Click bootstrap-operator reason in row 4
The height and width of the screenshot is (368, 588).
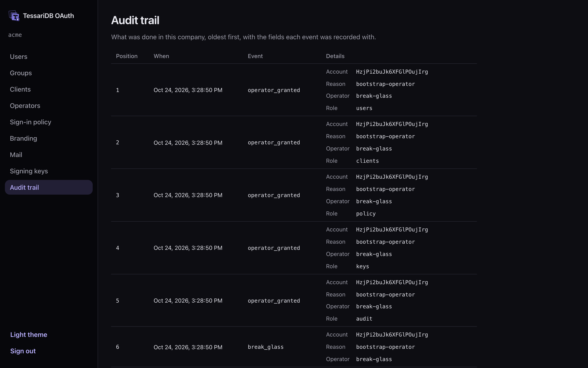coord(385,242)
